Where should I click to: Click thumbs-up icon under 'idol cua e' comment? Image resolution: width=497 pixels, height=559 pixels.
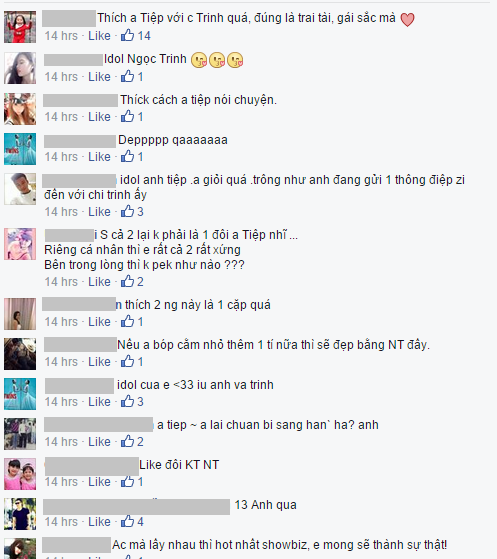(127, 401)
